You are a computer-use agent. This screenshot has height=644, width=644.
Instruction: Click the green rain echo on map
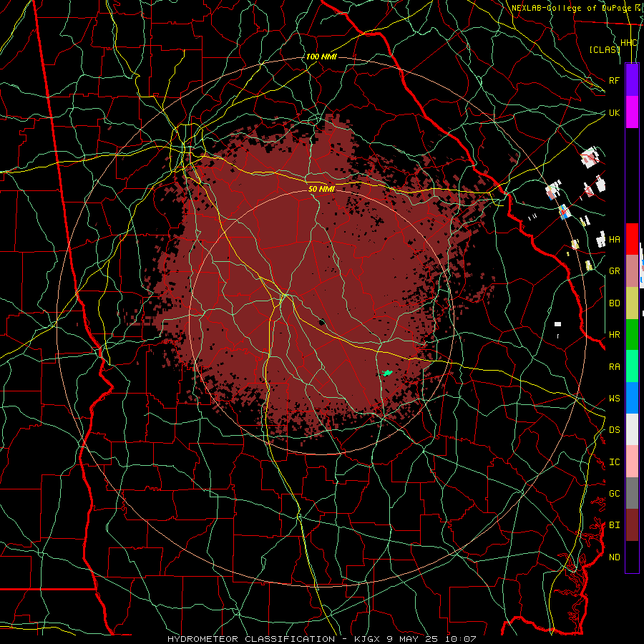(x=387, y=373)
